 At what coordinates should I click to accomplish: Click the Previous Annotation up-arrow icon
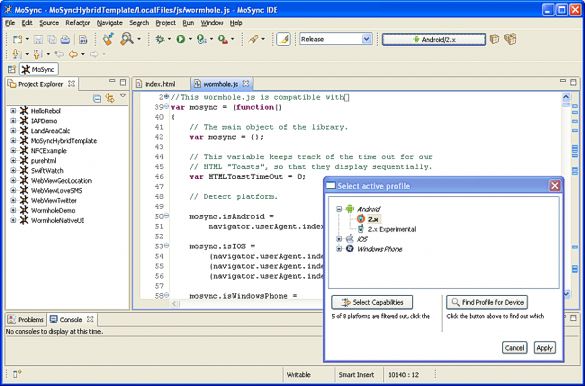(x=37, y=54)
